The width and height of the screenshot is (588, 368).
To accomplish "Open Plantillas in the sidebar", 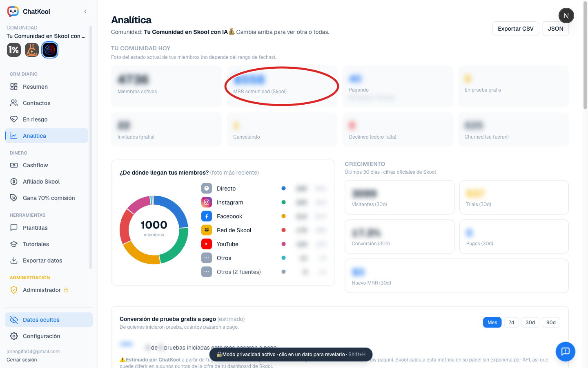I will click(47, 228).
